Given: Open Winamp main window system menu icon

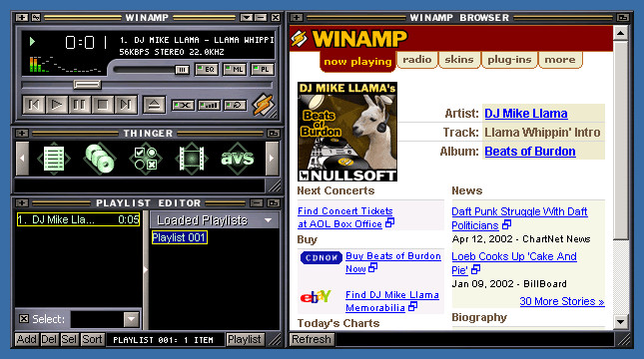Looking at the screenshot, I should tap(22, 18).
